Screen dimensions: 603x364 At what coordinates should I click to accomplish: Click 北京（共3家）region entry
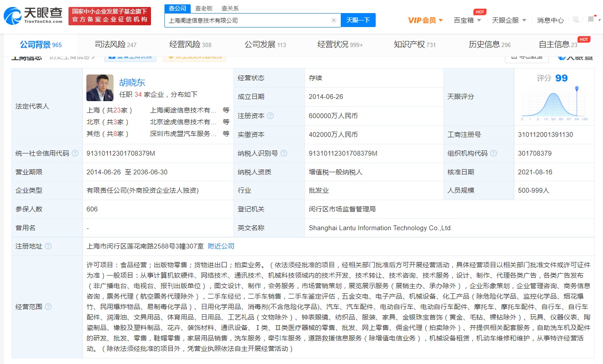click(108, 122)
